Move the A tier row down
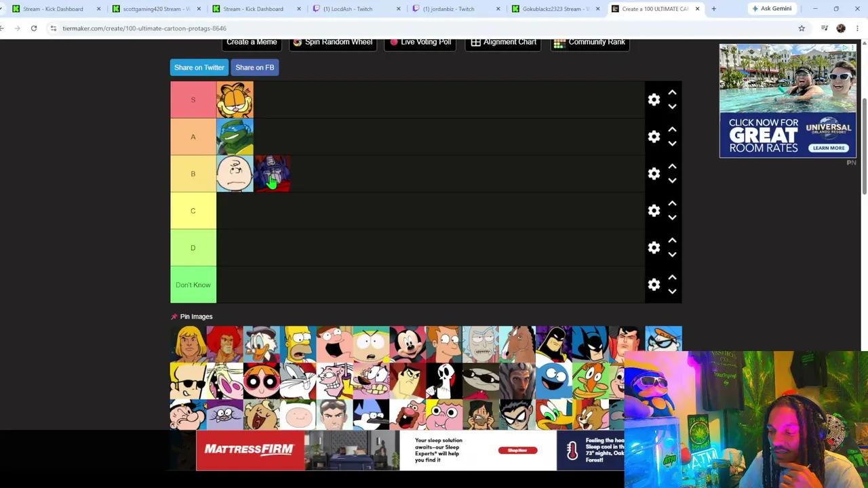Image resolution: width=868 pixels, height=488 pixels. [672, 144]
